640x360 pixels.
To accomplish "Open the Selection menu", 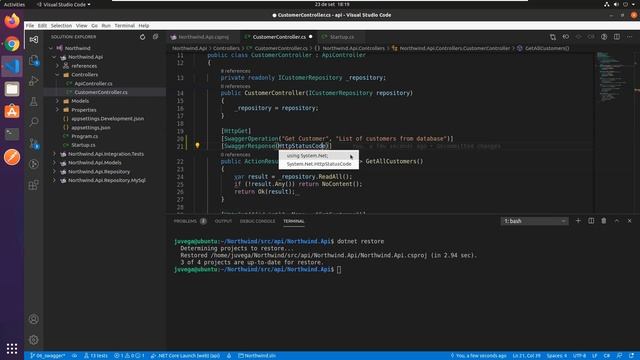I will click(61, 25).
